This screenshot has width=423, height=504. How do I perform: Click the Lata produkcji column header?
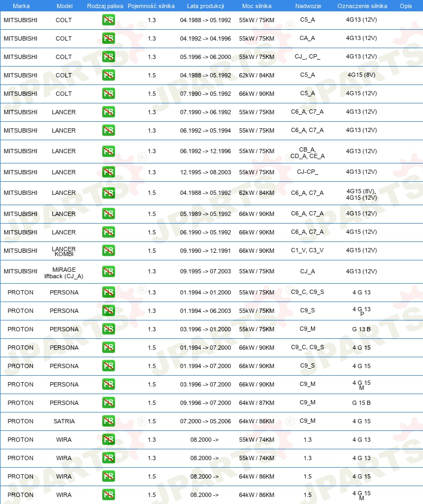(206, 6)
